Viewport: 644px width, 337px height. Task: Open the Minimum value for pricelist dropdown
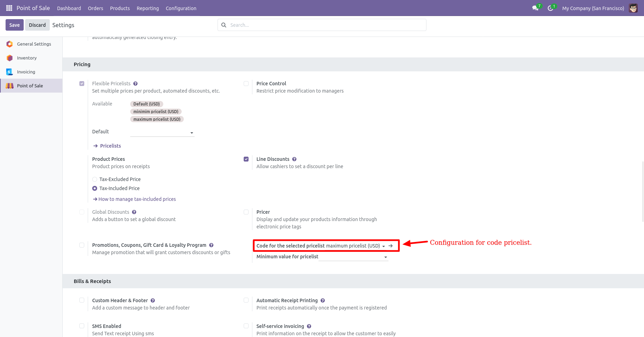(x=353, y=257)
